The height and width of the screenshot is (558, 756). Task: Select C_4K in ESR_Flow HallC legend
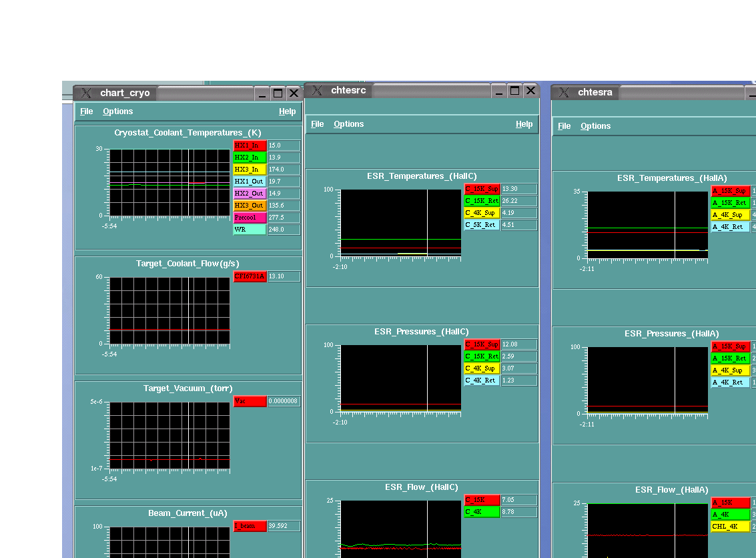(x=482, y=512)
